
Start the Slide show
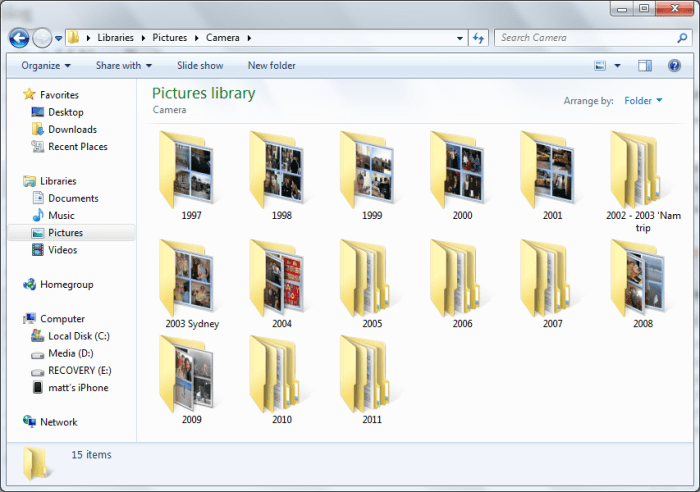(x=200, y=66)
